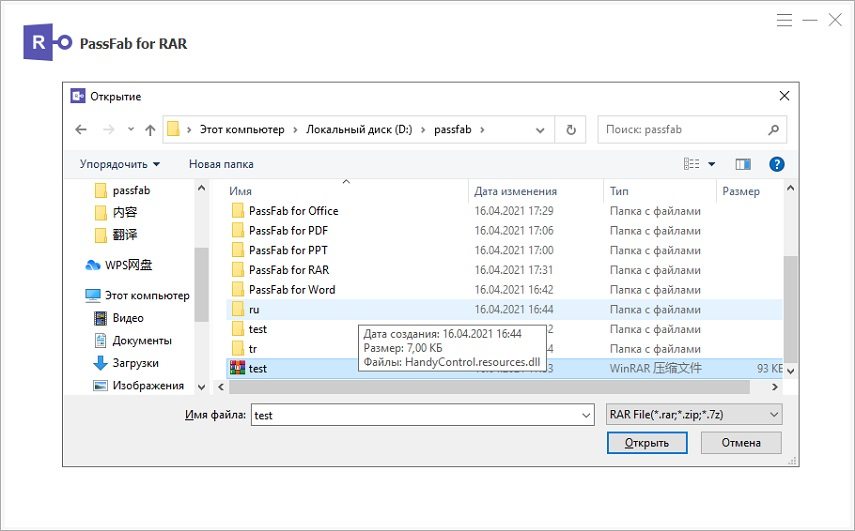
Task: Expand chevron after passfab breadcrumb
Action: coord(483,130)
